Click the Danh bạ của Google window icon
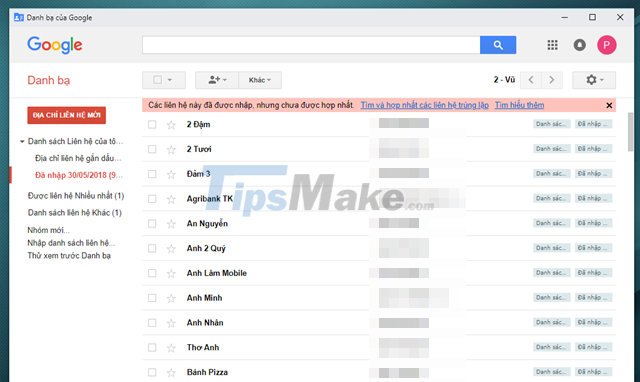Screen dimensions: 640x382 [x=19, y=18]
